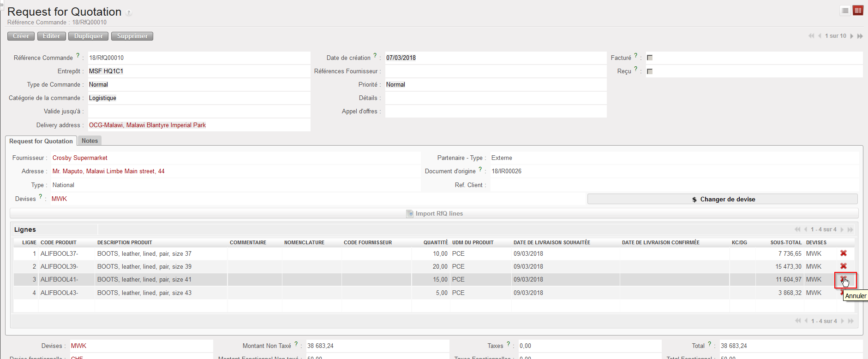Open Crosby Supermarket supplier link
The height and width of the screenshot is (359, 868).
[x=80, y=158]
